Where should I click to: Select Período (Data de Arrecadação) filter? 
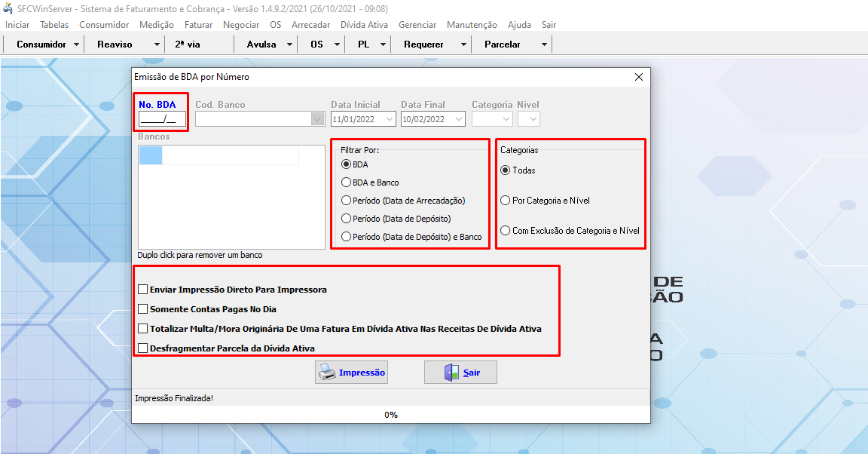click(347, 201)
